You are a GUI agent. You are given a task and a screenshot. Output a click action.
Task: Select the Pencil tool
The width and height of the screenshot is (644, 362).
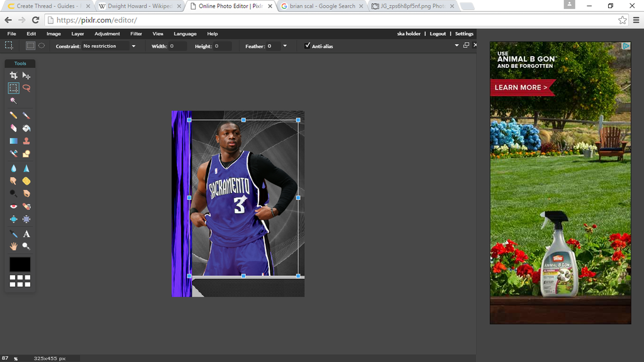coord(14,116)
